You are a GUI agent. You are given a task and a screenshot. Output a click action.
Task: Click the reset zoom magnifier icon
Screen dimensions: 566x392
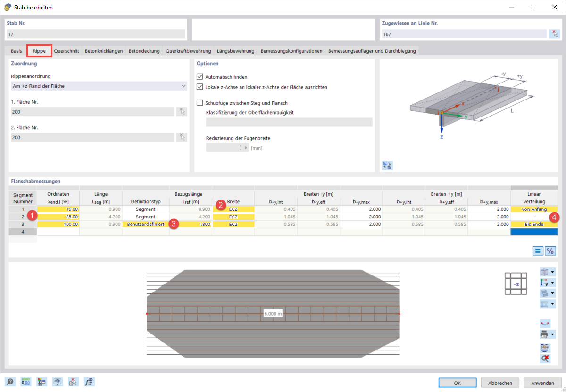(545, 359)
